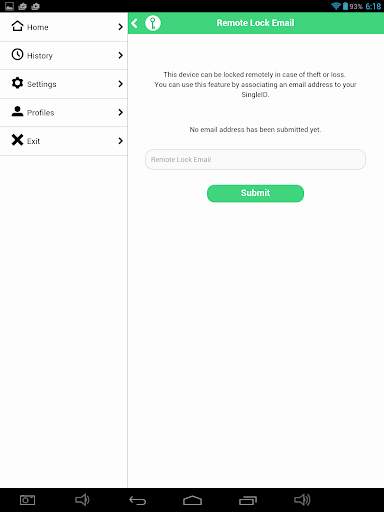
Task: Expand the History chevron arrow
Action: [x=121, y=55]
